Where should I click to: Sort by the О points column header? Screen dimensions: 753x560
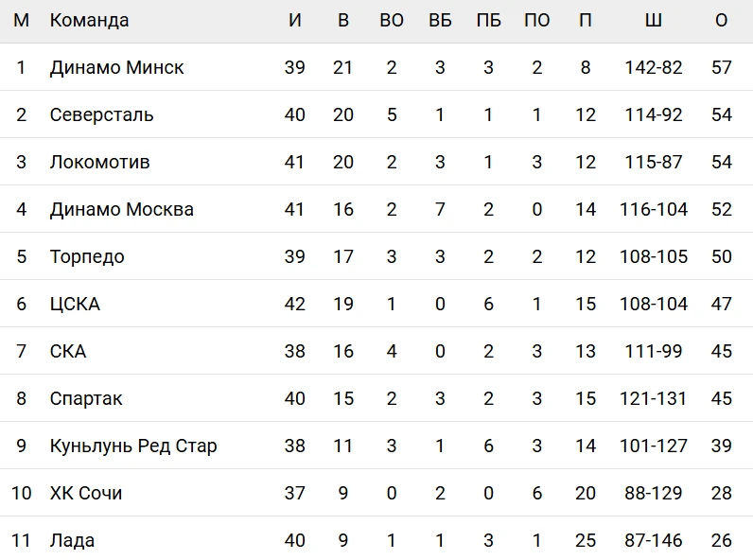(722, 21)
